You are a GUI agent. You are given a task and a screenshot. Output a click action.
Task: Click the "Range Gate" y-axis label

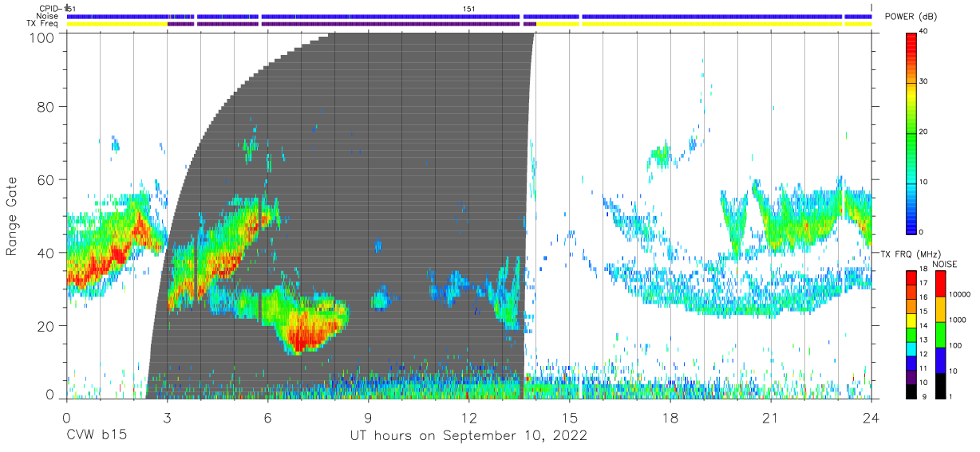coord(13,216)
